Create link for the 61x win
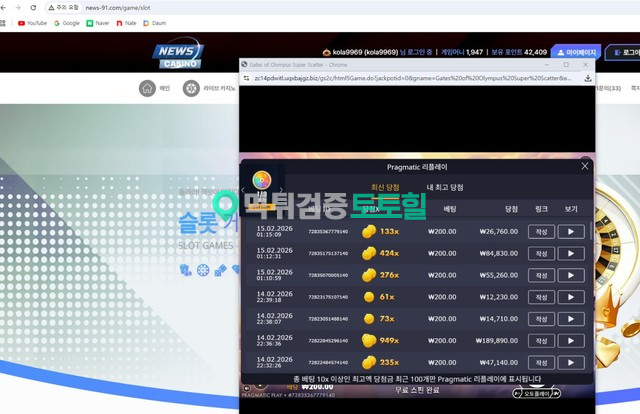The width and height of the screenshot is (640, 414). (541, 297)
